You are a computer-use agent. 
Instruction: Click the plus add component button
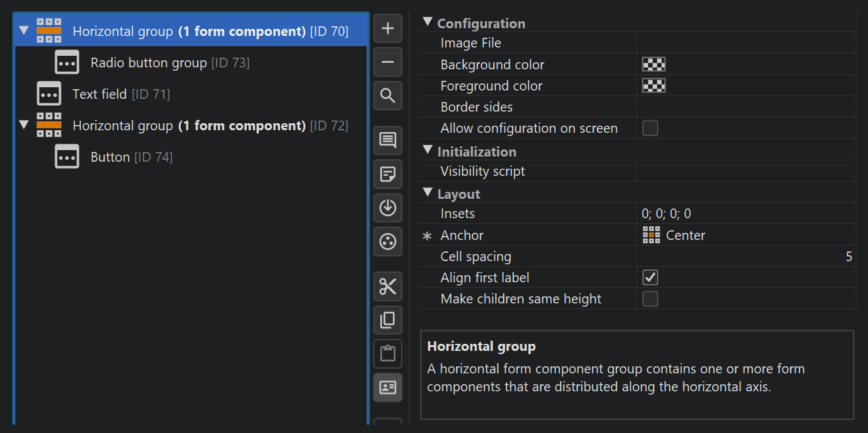point(388,28)
